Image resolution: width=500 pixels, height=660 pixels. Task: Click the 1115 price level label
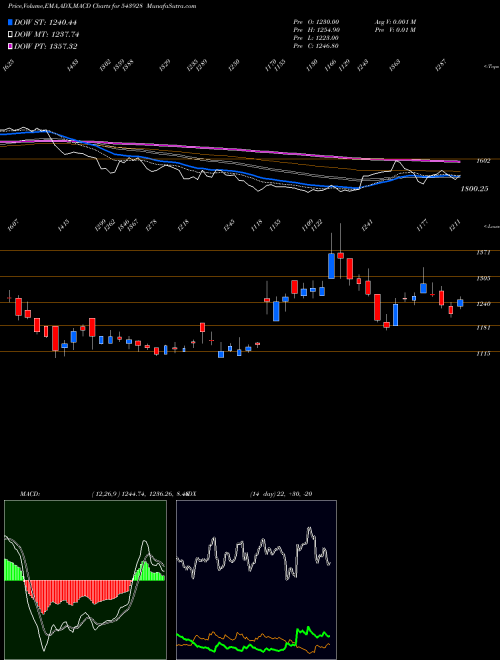click(483, 354)
